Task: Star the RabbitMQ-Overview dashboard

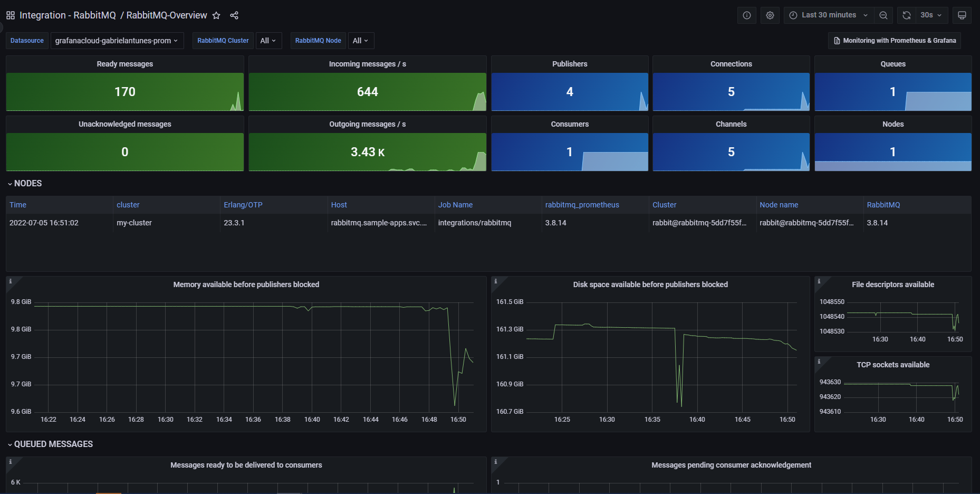Action: tap(216, 15)
